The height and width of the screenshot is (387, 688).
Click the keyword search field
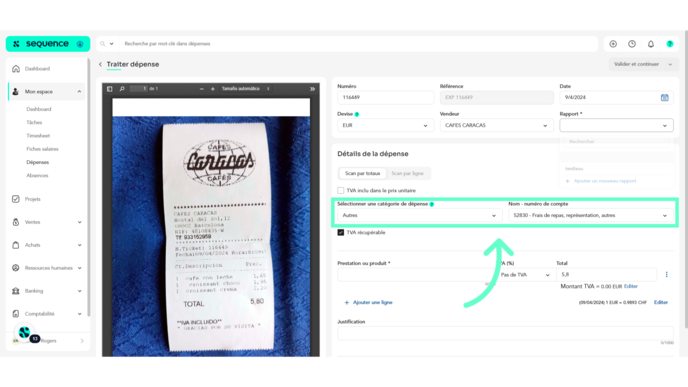[x=358, y=44]
